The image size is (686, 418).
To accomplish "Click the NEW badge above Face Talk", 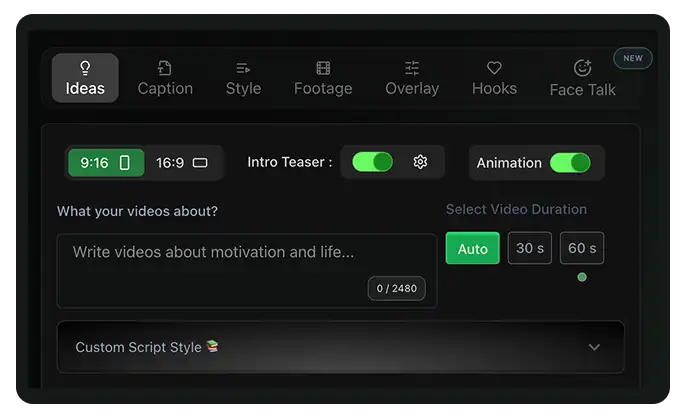I will tap(633, 58).
